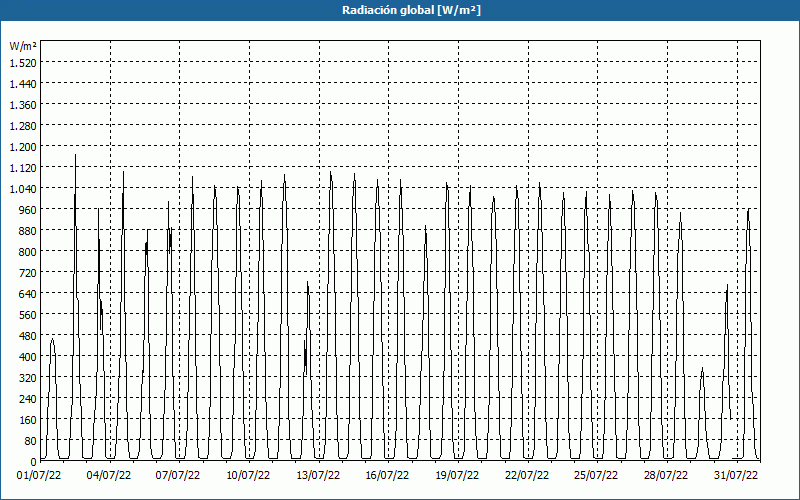Select the 1.440 y-axis value
Viewport: 800px width, 500px height.
pos(23,84)
